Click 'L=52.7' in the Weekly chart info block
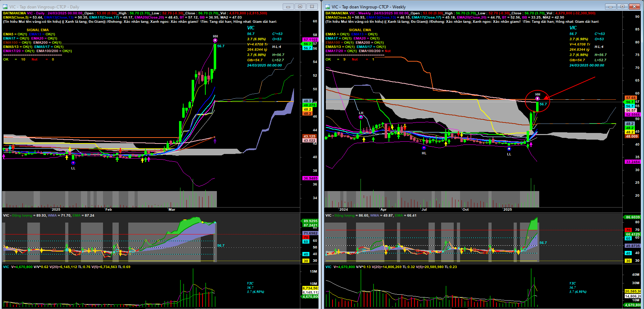 coord(601,60)
